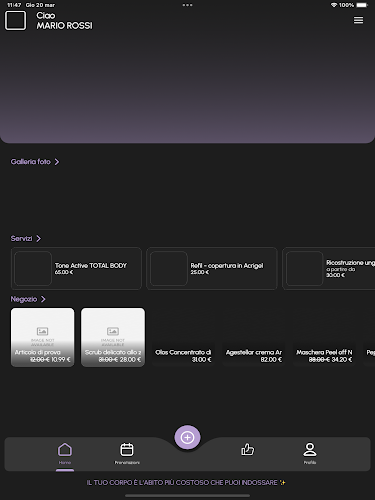Select Tone Active TOTAL BODY service
This screenshot has height=500, width=375.
(x=76, y=268)
